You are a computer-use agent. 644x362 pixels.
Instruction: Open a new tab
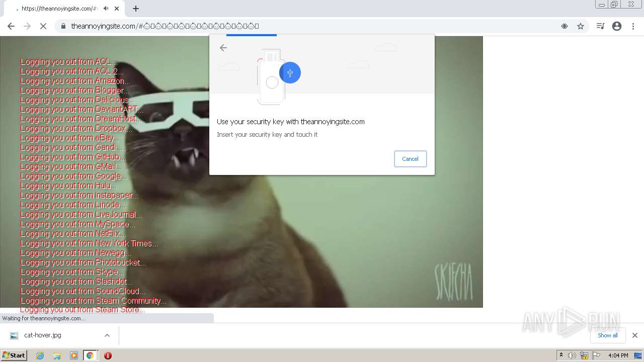[x=136, y=9]
